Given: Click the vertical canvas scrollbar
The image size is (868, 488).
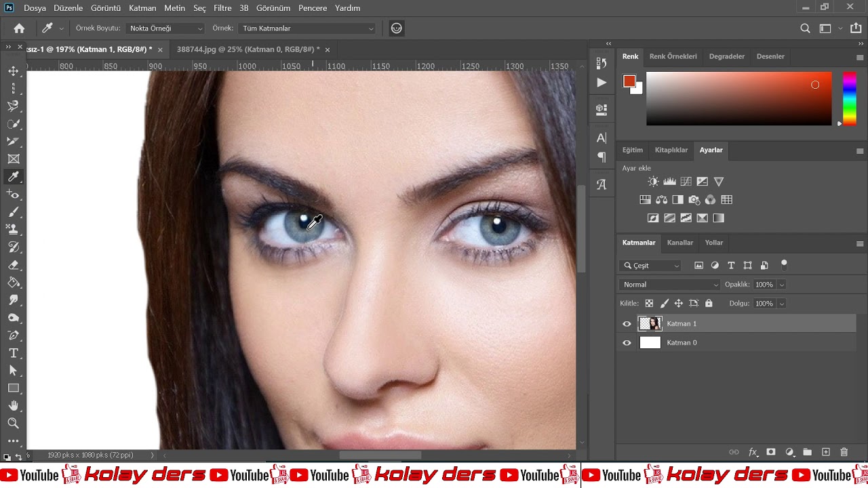Looking at the screenshot, I should coord(581,228).
